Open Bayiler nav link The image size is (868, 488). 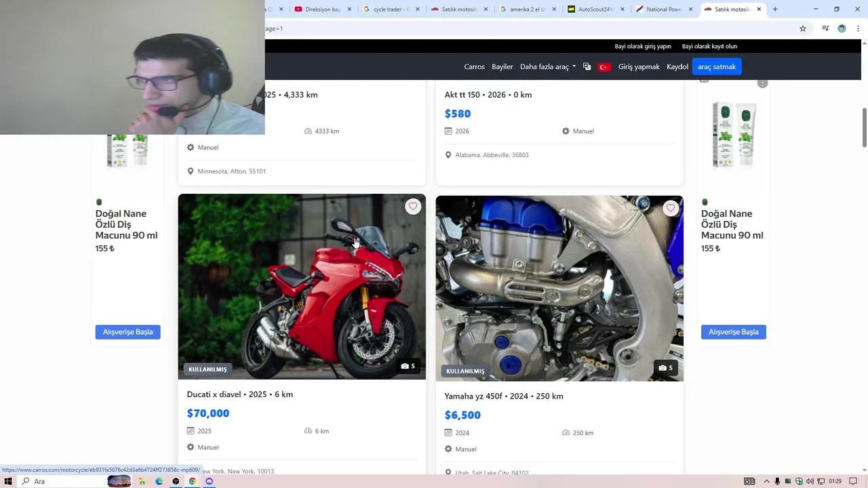point(502,66)
